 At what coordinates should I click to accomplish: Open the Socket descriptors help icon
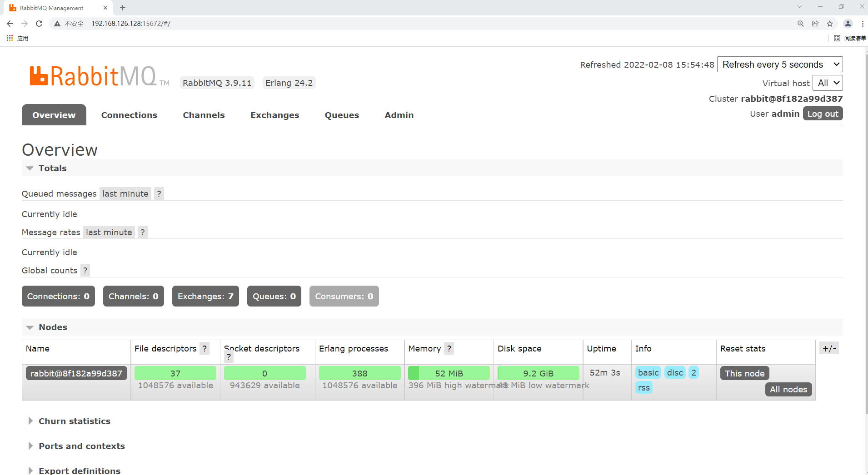(x=229, y=357)
